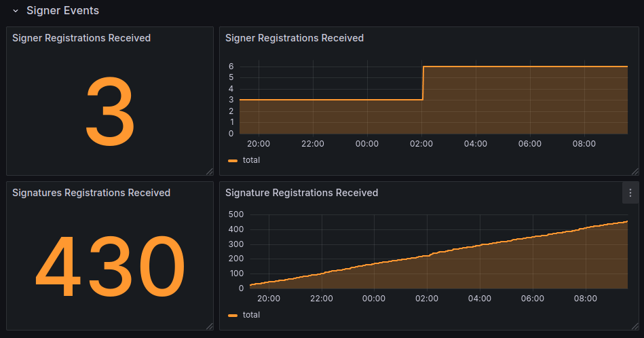Click the step jump in Signer Registrations graph
This screenshot has height=338, width=644.
(423, 83)
